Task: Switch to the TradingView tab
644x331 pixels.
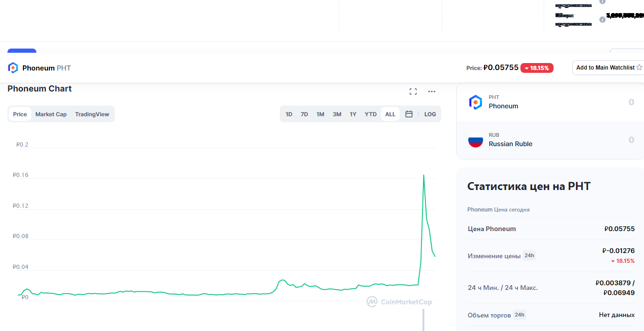Action: click(92, 114)
